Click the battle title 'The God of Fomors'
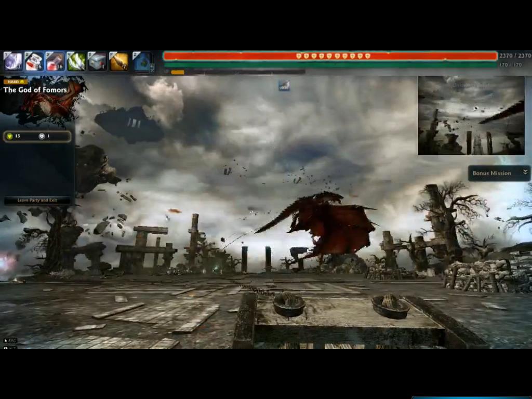532x399 pixels. [x=35, y=90]
